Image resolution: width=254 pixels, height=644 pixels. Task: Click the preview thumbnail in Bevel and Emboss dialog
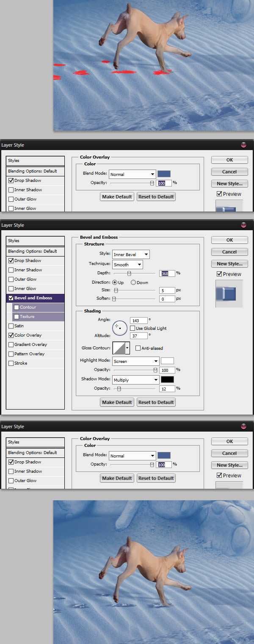coord(229,293)
